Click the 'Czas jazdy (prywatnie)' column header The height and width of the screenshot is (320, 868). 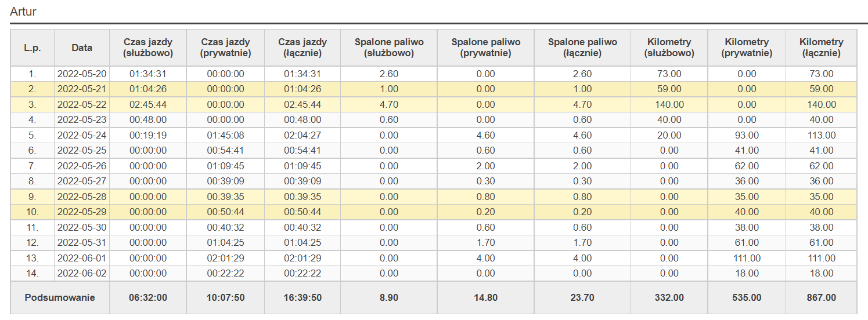[x=225, y=48]
